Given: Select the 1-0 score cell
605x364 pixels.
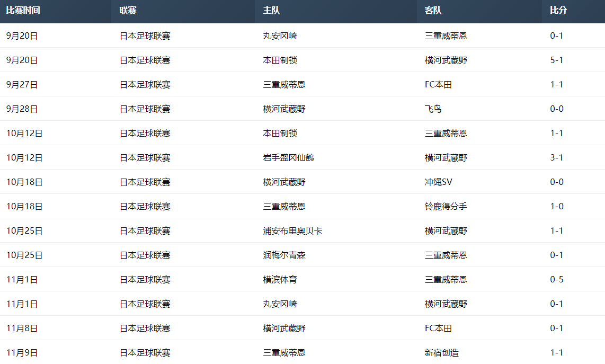Looking at the screenshot, I should (556, 207).
